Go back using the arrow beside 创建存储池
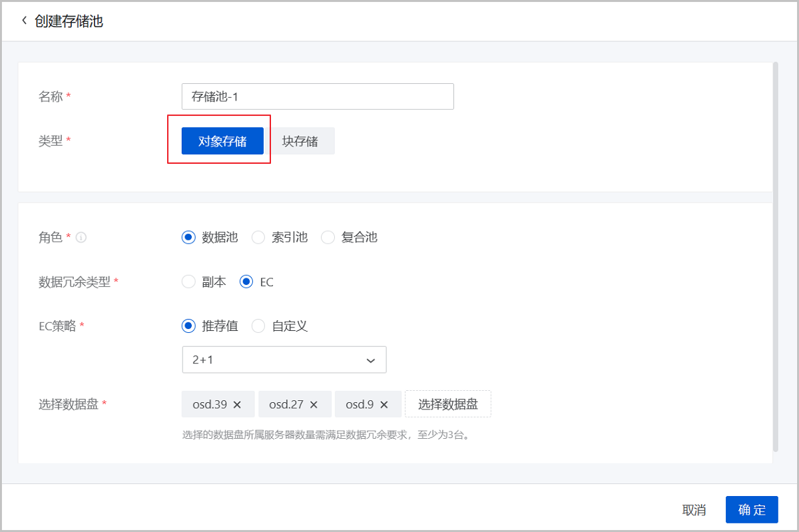 25,21
